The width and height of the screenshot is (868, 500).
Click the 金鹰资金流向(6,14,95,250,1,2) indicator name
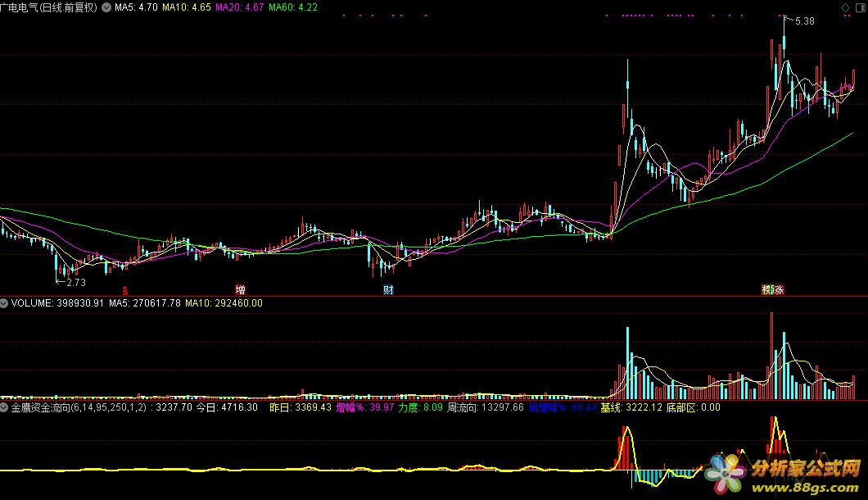click(79, 407)
